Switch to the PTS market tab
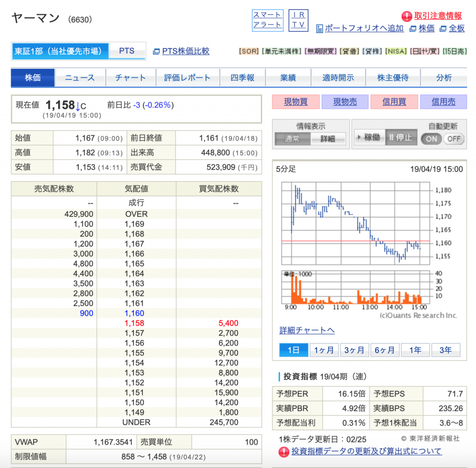Screen dimensions: 476x468 (x=126, y=51)
